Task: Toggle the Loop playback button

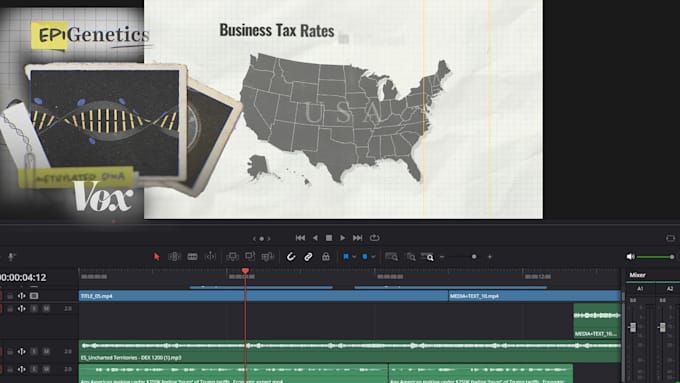Action: 375,238
